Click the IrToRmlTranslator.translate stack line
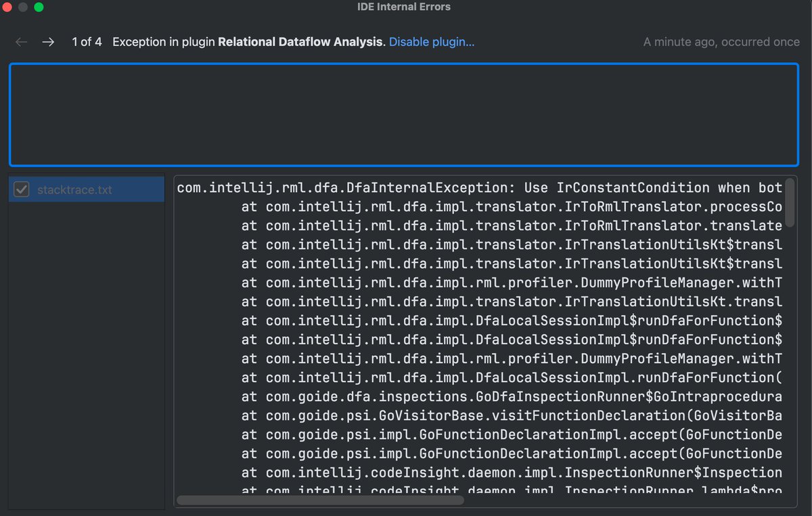Viewport: 812px width, 516px height. click(512, 226)
